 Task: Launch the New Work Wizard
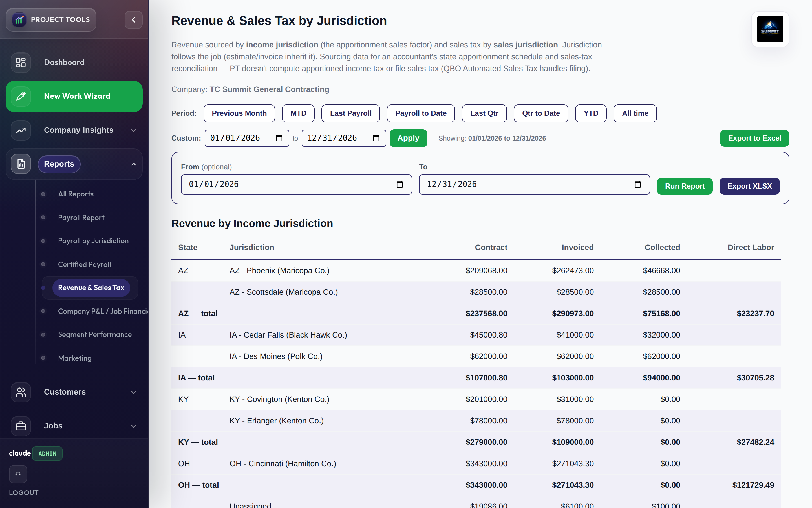click(74, 97)
